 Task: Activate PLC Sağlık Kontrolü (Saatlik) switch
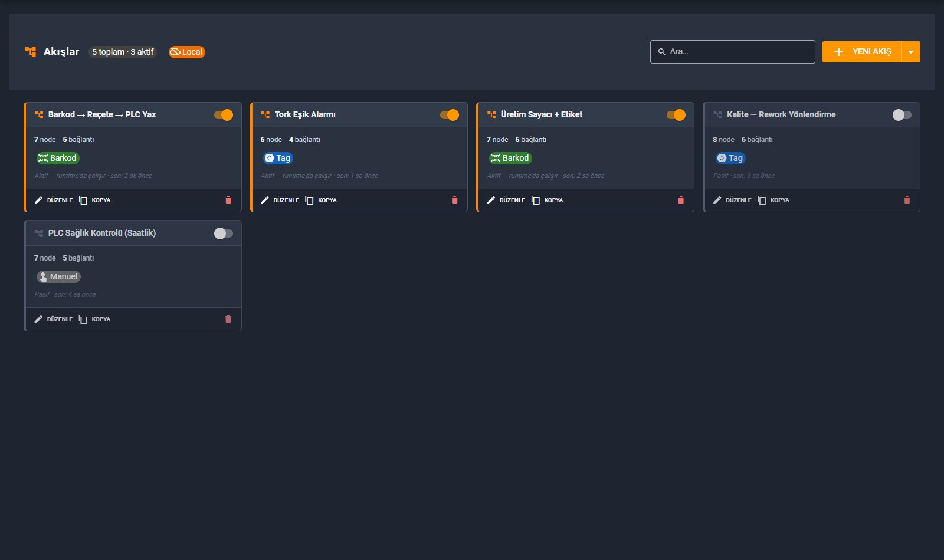tap(224, 233)
